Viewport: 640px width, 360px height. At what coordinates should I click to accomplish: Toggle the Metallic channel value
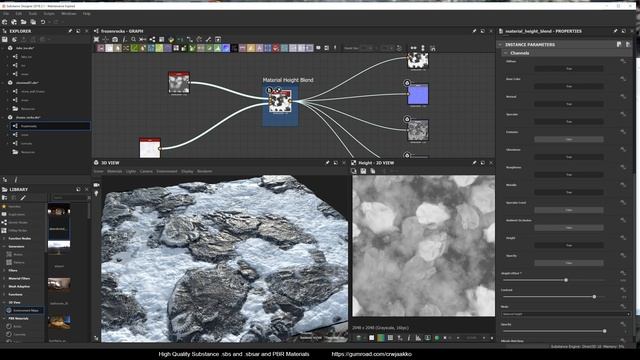pyautogui.click(x=569, y=192)
